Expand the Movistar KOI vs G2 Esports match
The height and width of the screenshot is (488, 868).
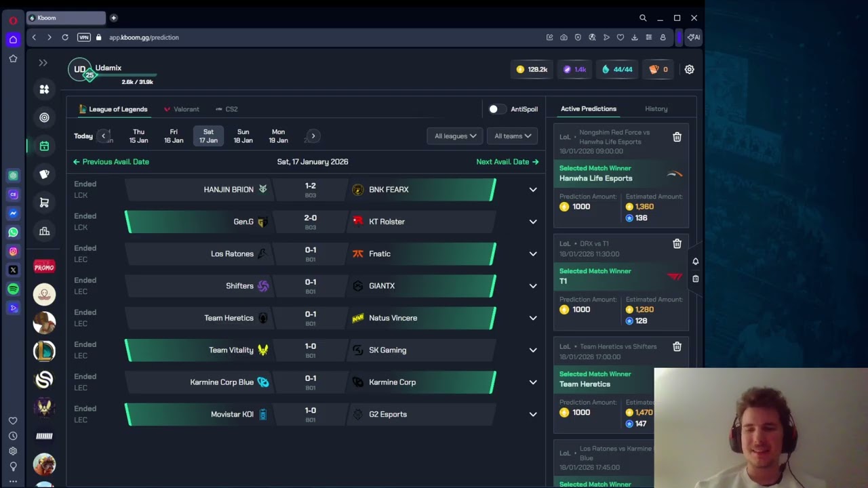[x=533, y=414]
